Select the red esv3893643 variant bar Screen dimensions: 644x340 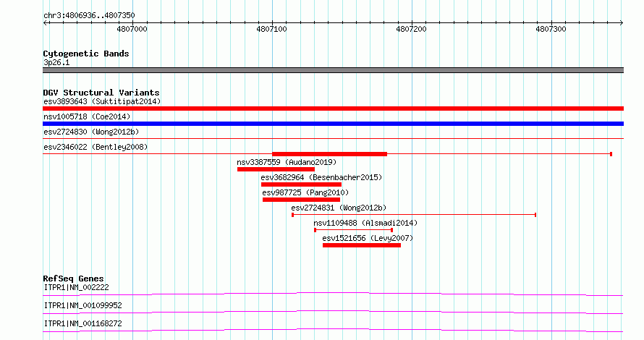click(x=333, y=109)
